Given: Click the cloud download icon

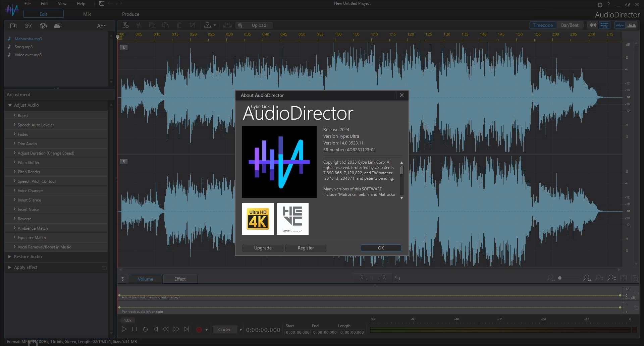Looking at the screenshot, I should pos(58,26).
